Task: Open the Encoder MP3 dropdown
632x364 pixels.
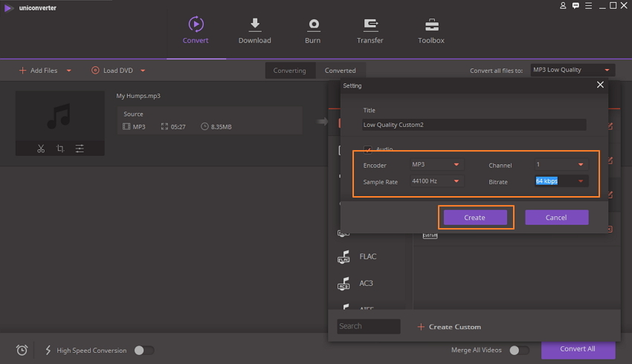Action: 436,164
